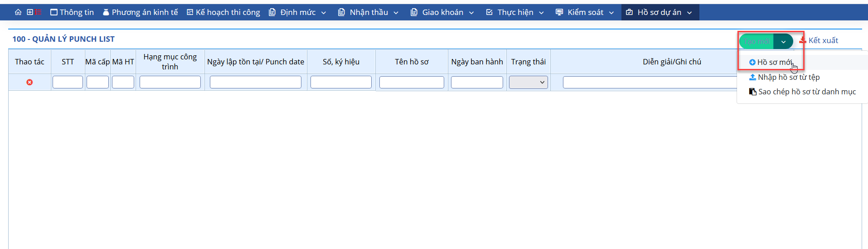Click the Tạo mới button
The height and width of the screenshot is (249, 868).
756,41
